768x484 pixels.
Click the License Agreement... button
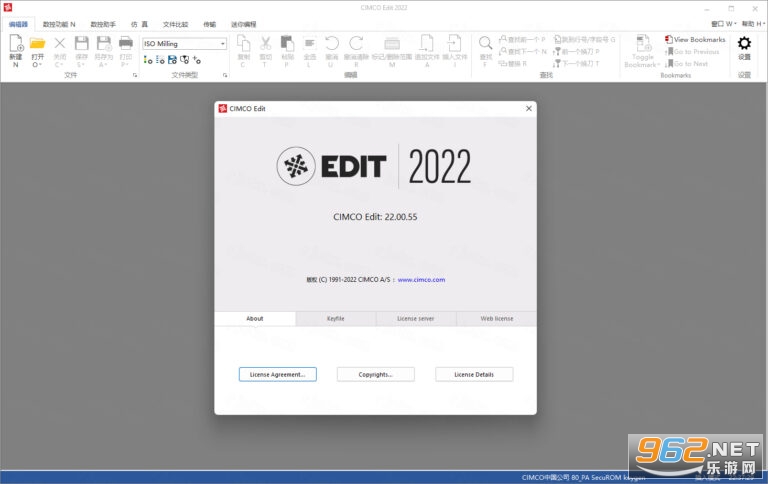(278, 374)
